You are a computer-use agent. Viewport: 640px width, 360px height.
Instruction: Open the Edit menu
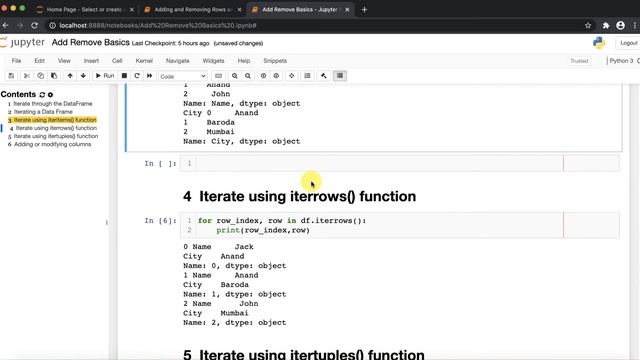(x=40, y=61)
